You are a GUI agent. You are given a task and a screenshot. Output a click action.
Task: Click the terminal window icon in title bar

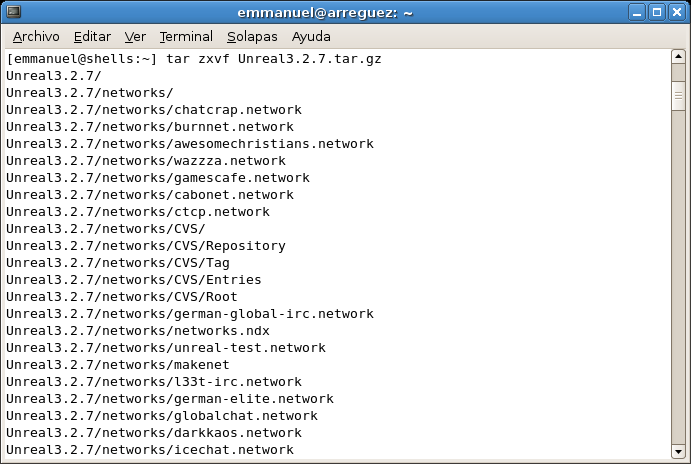pyautogui.click(x=13, y=12)
